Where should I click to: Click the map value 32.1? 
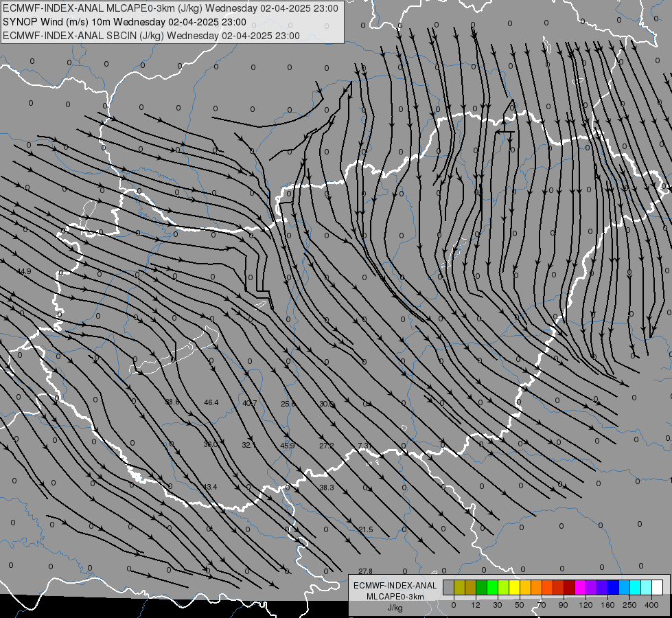coord(249,445)
